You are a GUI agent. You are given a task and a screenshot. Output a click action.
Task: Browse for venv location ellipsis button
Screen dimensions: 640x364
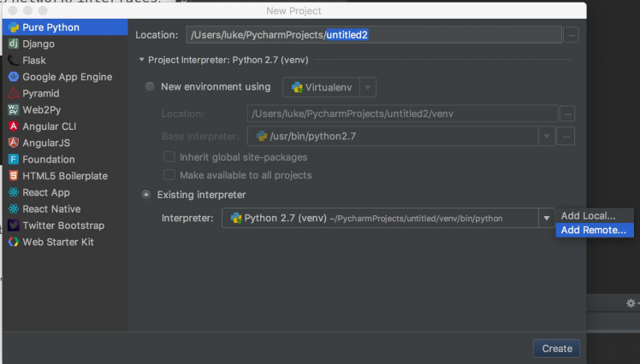(x=567, y=114)
